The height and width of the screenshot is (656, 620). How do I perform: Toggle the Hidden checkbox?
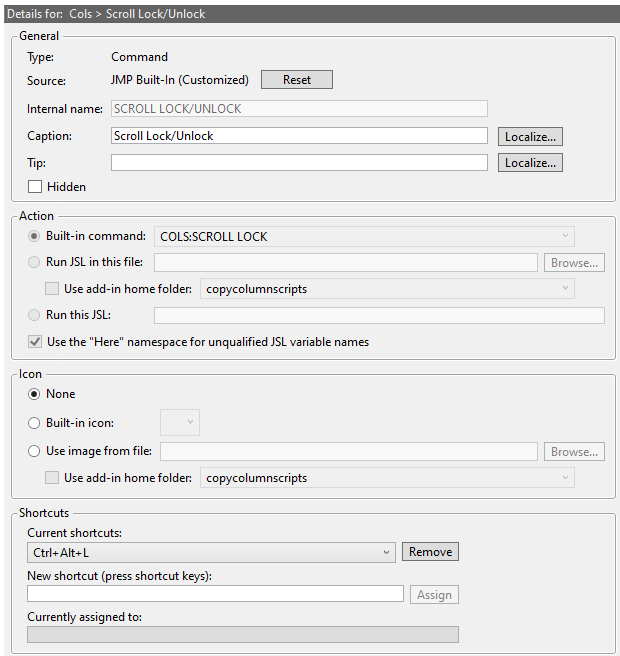click(35, 187)
